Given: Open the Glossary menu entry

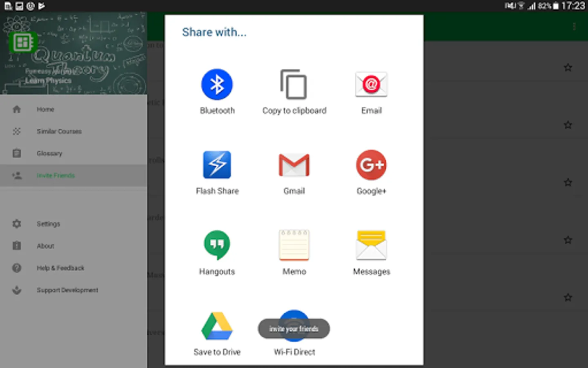Looking at the screenshot, I should click(73, 153).
